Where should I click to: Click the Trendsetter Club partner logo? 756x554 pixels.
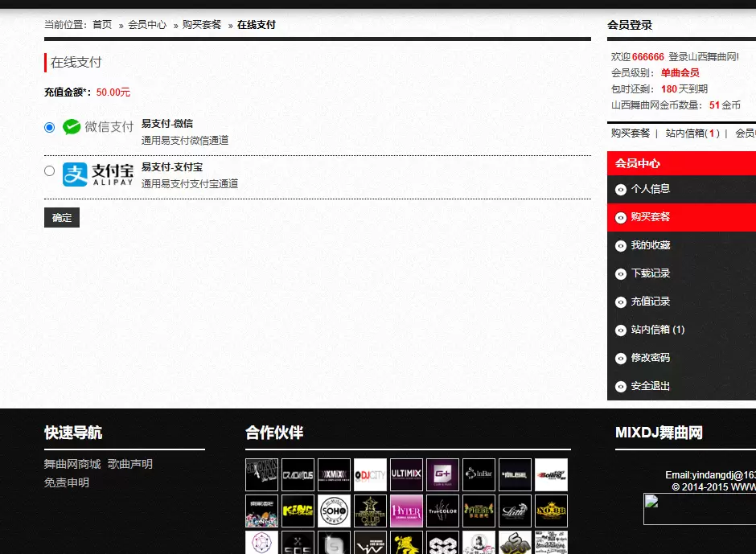coord(370,511)
